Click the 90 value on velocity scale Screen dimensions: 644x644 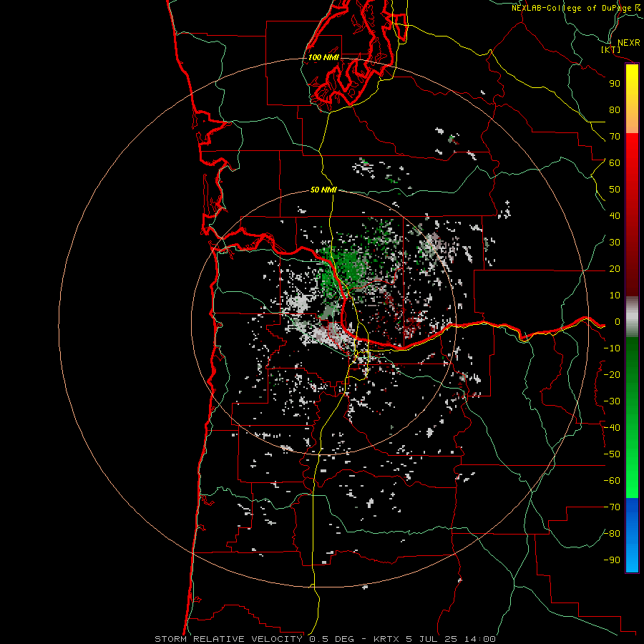[x=615, y=84]
